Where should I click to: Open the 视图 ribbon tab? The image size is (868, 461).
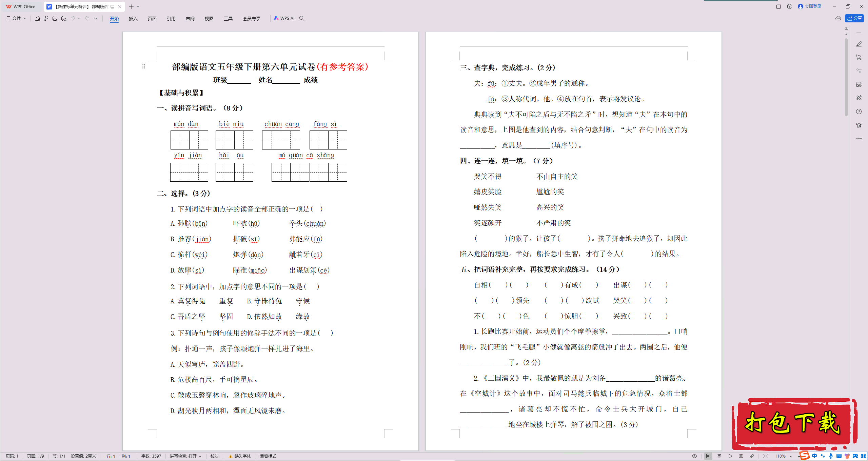point(209,19)
